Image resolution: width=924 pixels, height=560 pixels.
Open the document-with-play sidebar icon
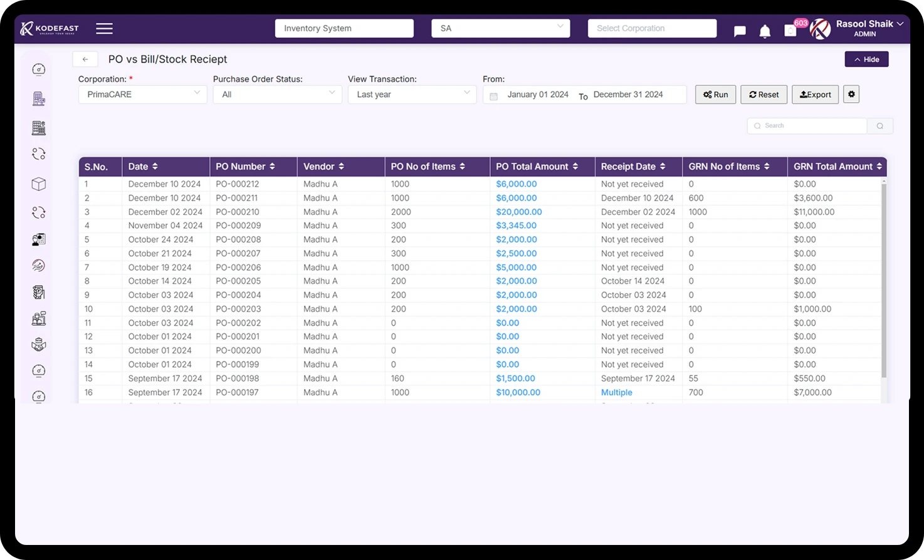pos(39,293)
